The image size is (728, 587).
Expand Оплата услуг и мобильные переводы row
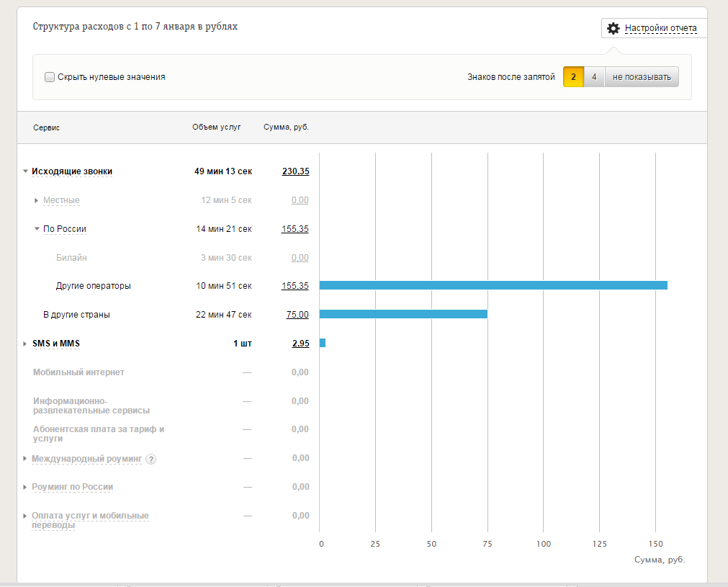(26, 516)
